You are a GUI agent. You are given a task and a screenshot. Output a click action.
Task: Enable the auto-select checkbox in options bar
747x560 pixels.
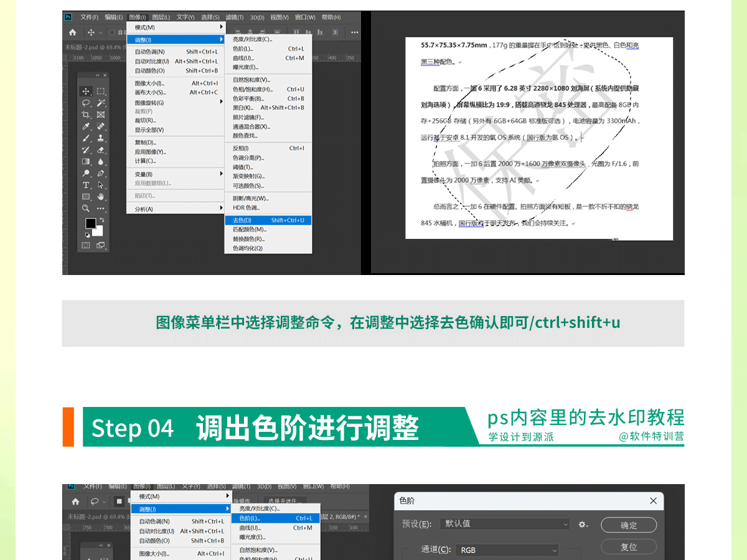112,32
